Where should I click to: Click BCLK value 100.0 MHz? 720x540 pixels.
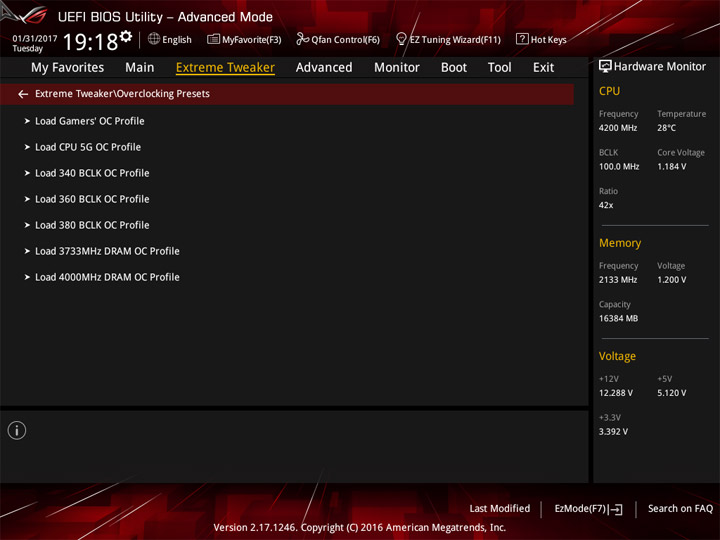click(x=619, y=167)
